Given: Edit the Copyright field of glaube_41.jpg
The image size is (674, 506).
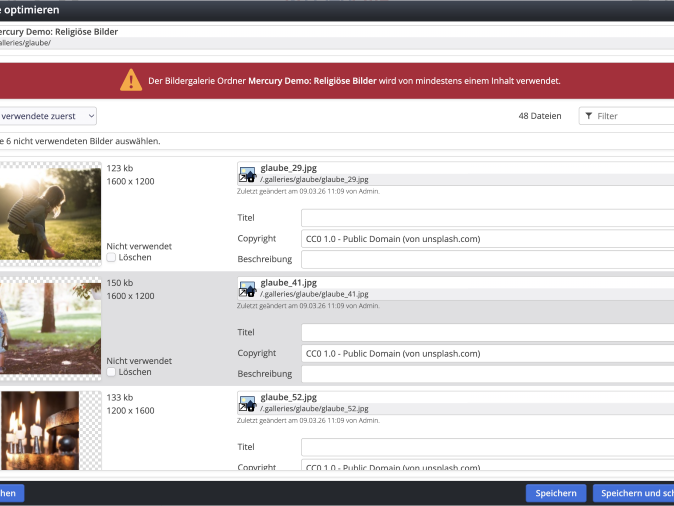Looking at the screenshot, I should click(x=487, y=353).
